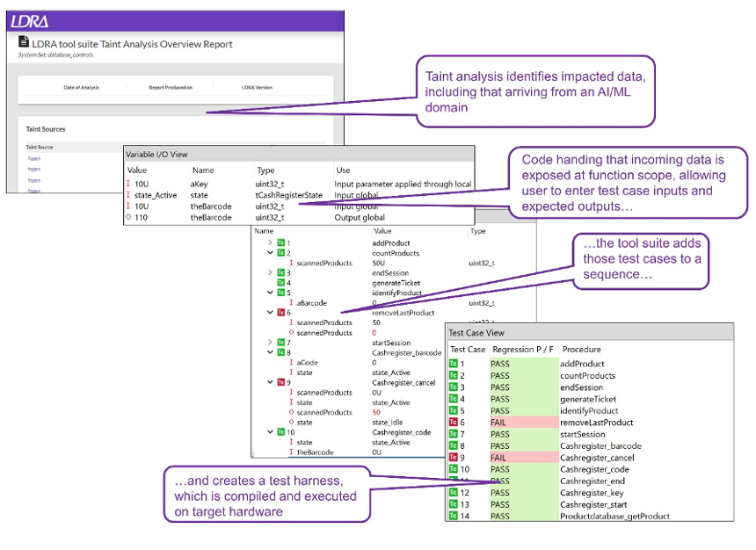Screen dimensions: 756x550
Task: Click FAIL cell for Cashregister_cancel
Action: [499, 458]
